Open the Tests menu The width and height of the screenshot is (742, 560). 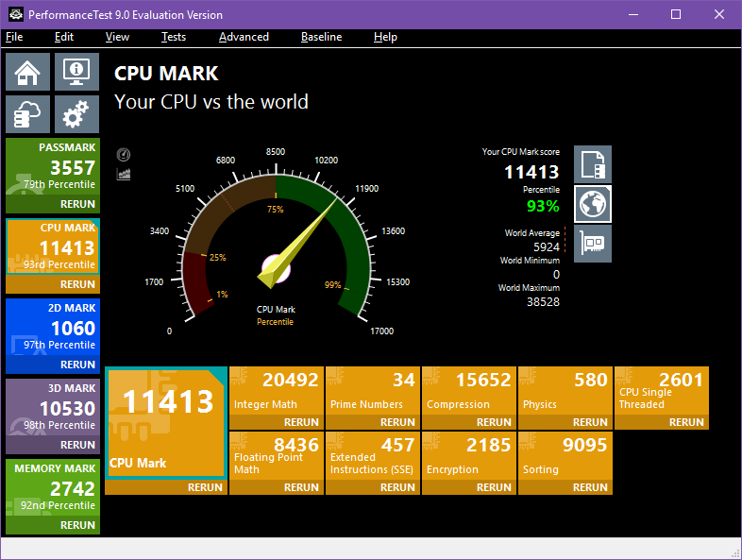(174, 37)
